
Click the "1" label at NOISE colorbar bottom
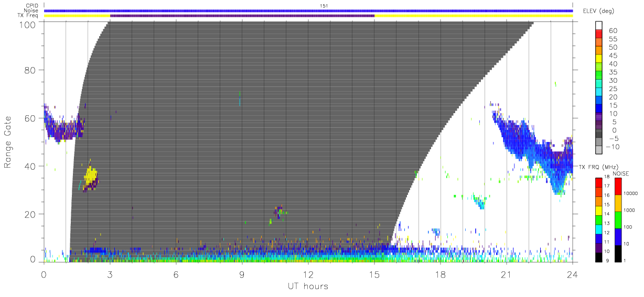tap(625, 261)
